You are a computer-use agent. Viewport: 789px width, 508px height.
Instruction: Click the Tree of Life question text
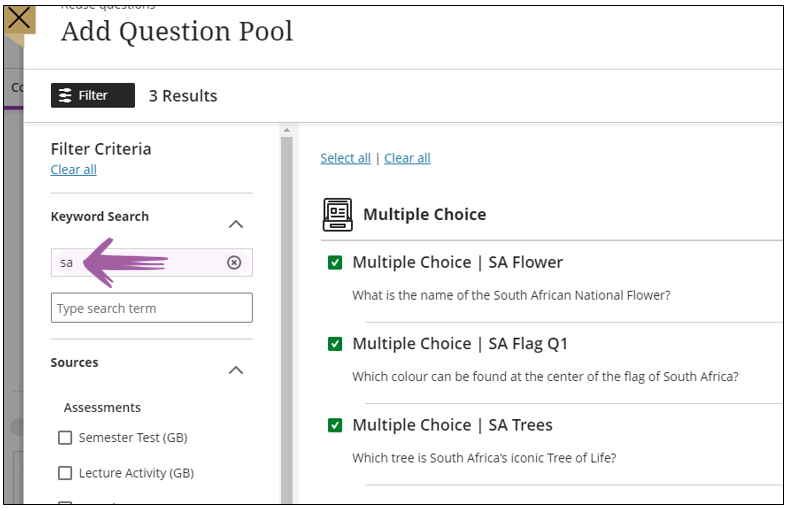point(484,458)
